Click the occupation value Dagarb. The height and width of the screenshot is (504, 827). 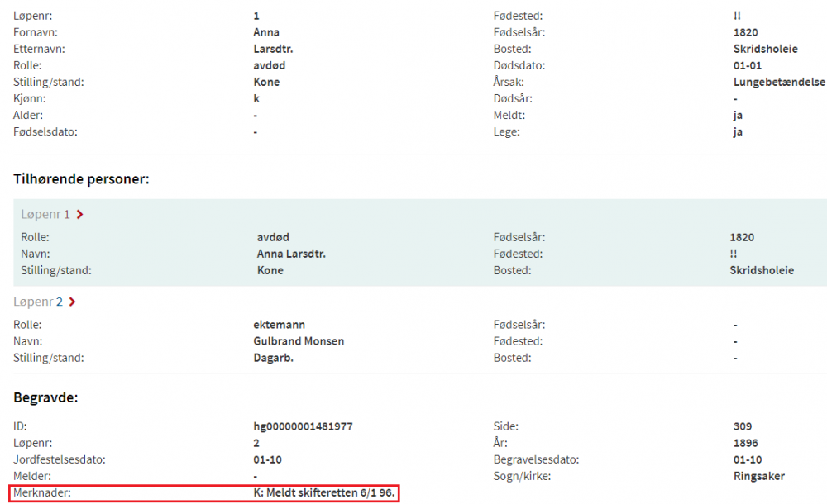[275, 358]
